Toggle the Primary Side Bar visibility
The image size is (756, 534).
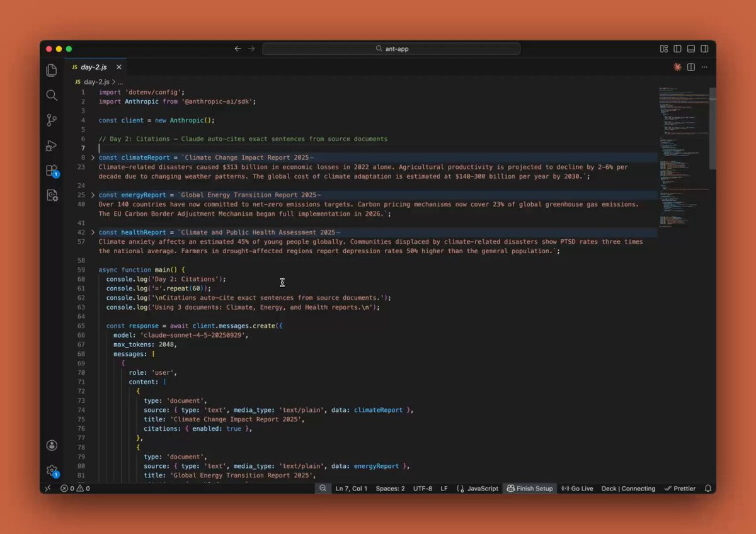click(x=677, y=48)
